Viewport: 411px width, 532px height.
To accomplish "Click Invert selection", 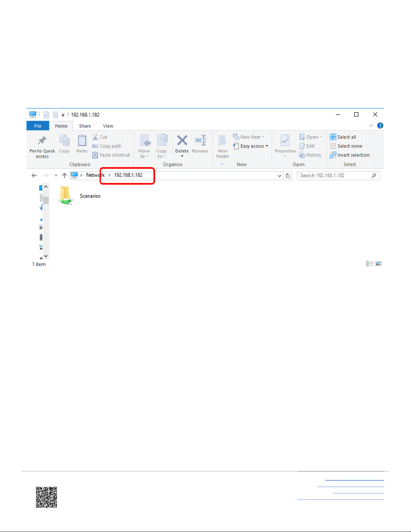I will coord(350,155).
